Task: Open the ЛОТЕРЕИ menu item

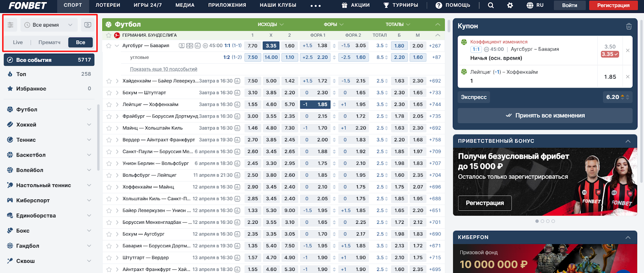Action: [107, 5]
